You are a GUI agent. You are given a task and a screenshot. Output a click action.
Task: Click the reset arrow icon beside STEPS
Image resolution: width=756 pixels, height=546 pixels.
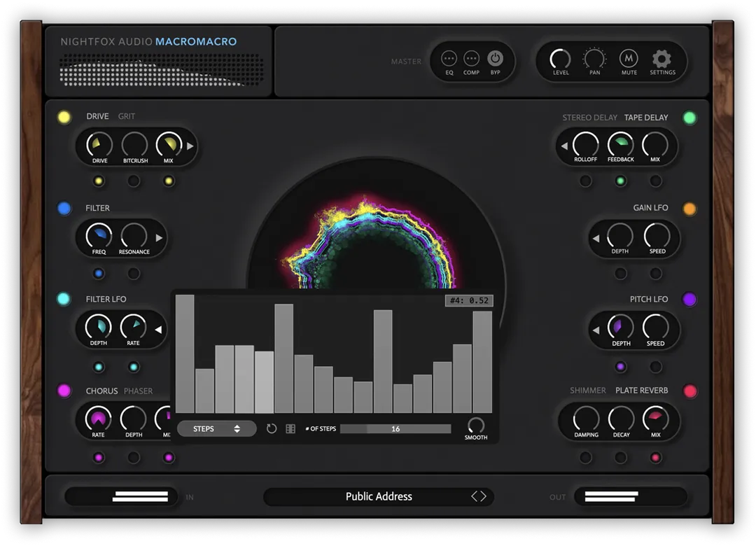point(272,428)
